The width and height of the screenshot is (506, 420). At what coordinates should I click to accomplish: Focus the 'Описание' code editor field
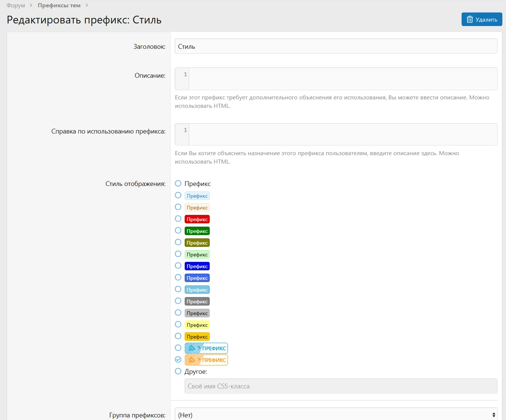[x=342, y=79]
